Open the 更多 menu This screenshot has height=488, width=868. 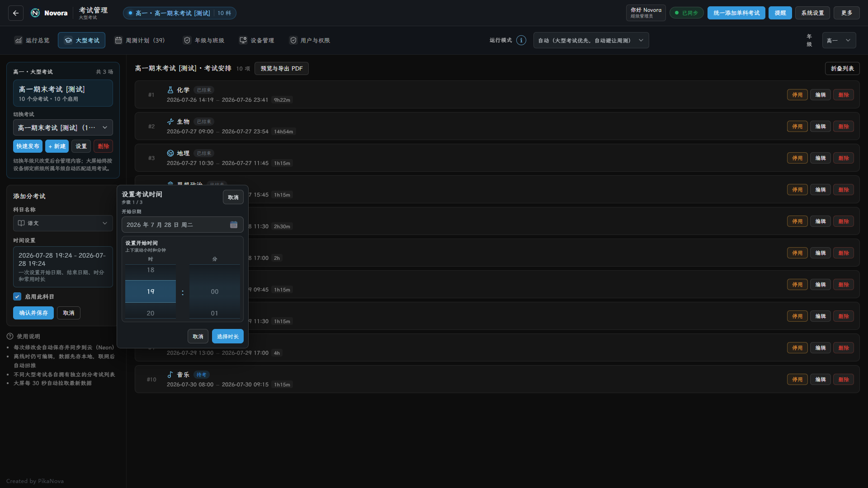point(847,13)
